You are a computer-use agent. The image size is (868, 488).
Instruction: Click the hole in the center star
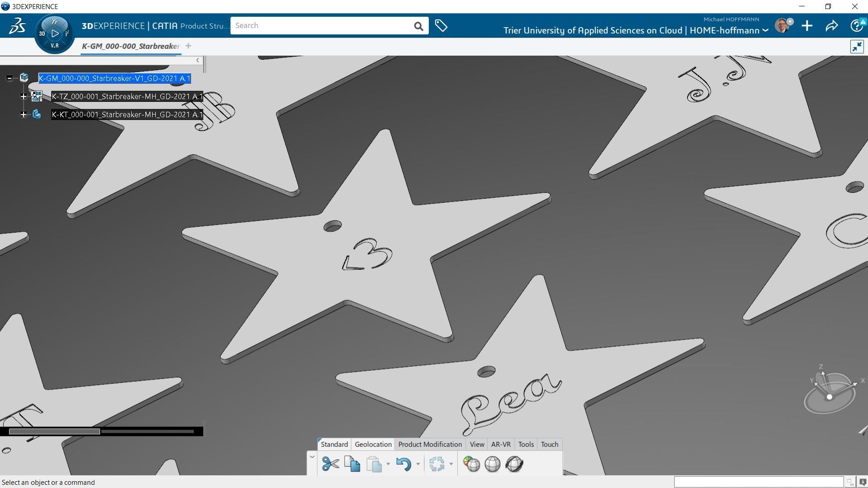click(333, 226)
